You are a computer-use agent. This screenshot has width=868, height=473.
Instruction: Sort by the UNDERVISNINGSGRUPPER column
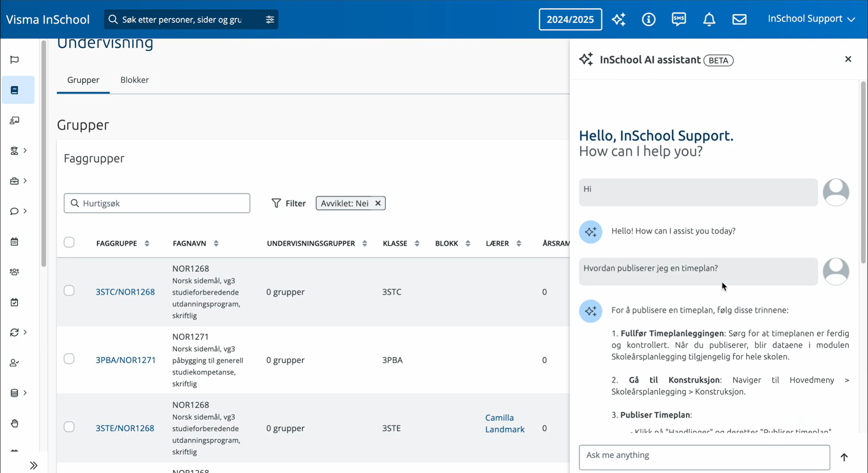tap(364, 244)
